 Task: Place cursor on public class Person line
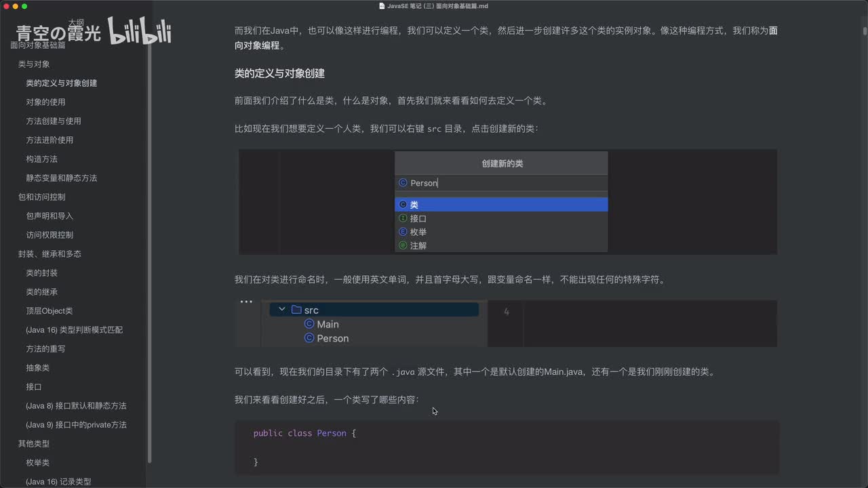(x=304, y=433)
